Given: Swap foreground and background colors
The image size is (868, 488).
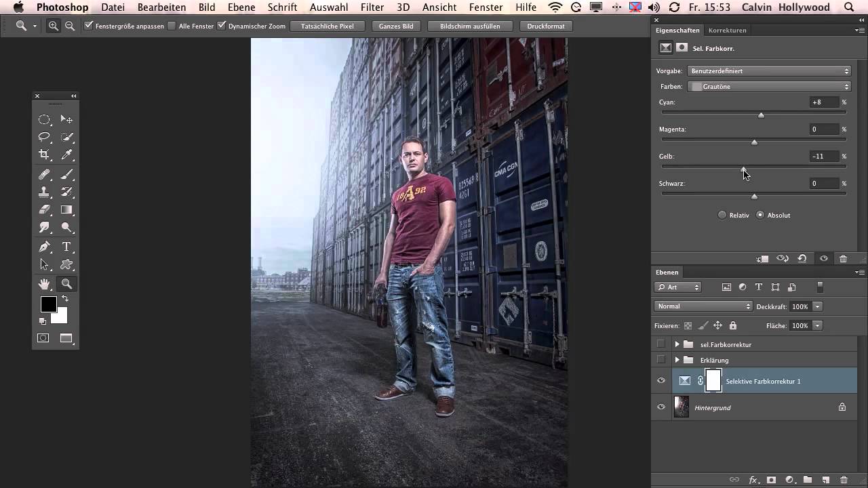Looking at the screenshot, I should [x=65, y=298].
